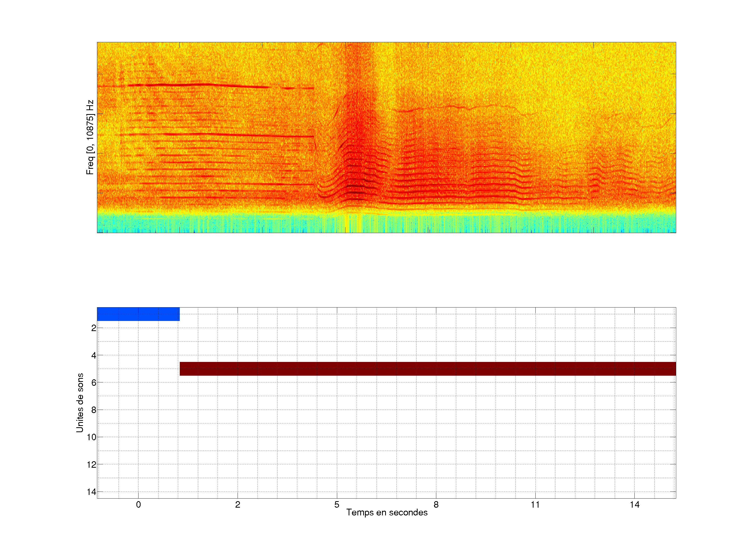Click the y-axis tick label 10

click(x=92, y=437)
